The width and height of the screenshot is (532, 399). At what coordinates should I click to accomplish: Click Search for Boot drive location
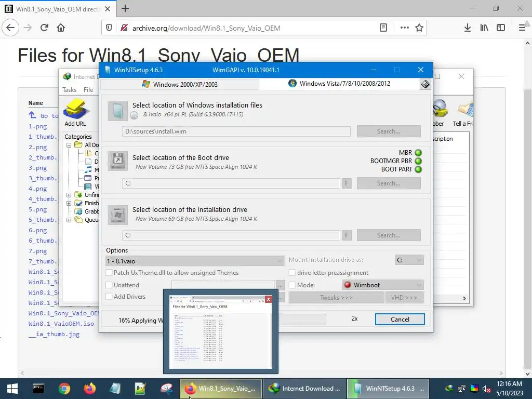(389, 183)
